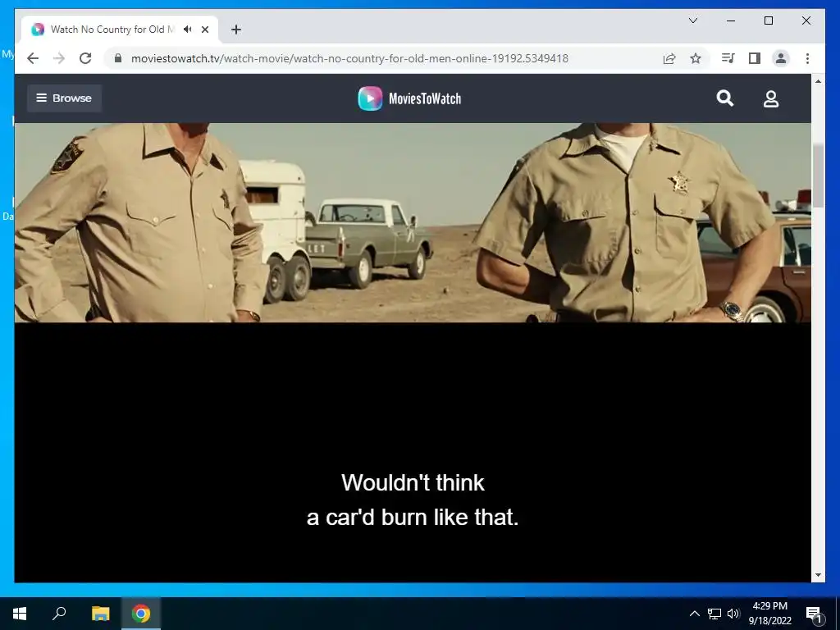Toggle Chrome side panel
This screenshot has width=840, height=630.
click(755, 58)
